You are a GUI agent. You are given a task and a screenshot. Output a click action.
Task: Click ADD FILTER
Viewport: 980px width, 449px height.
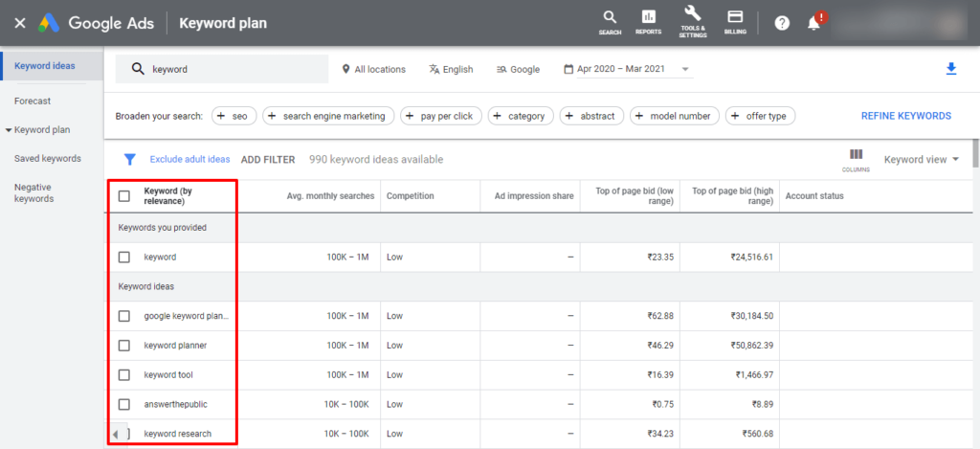pyautogui.click(x=268, y=160)
